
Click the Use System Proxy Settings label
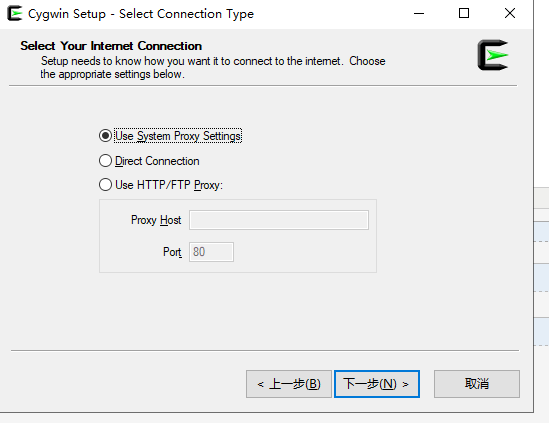point(178,136)
